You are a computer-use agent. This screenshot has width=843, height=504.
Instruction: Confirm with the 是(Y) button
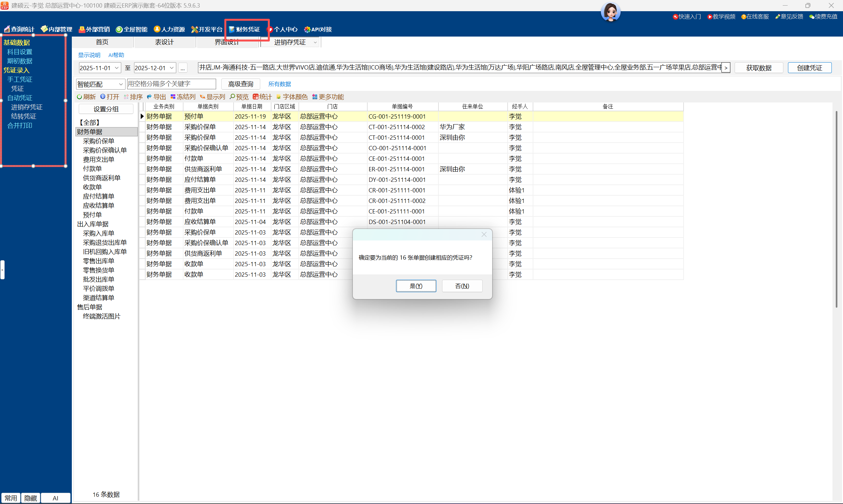click(x=416, y=286)
